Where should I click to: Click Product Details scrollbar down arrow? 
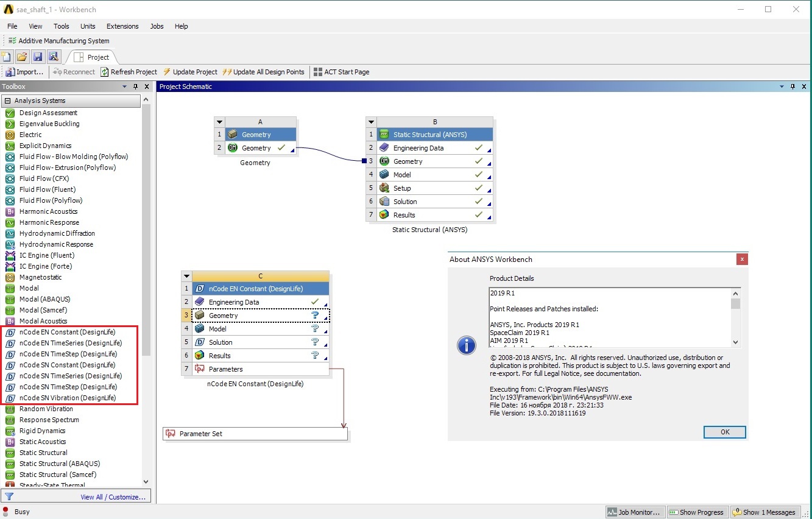click(735, 342)
